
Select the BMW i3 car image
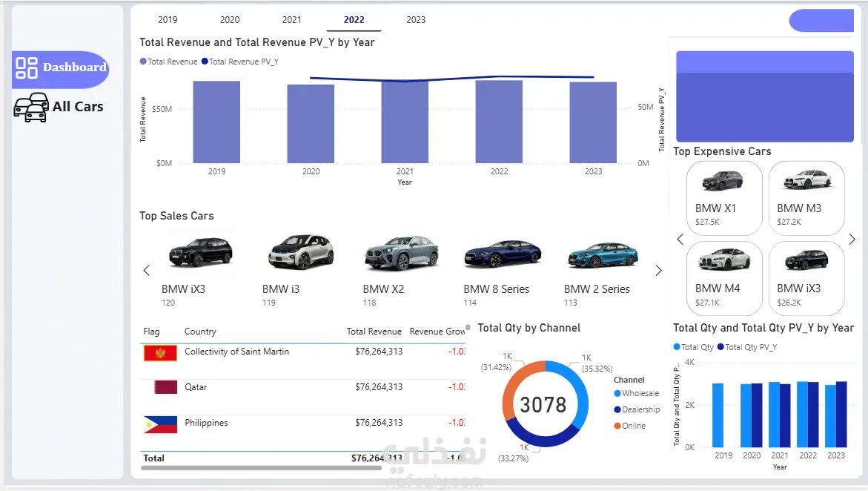301,251
